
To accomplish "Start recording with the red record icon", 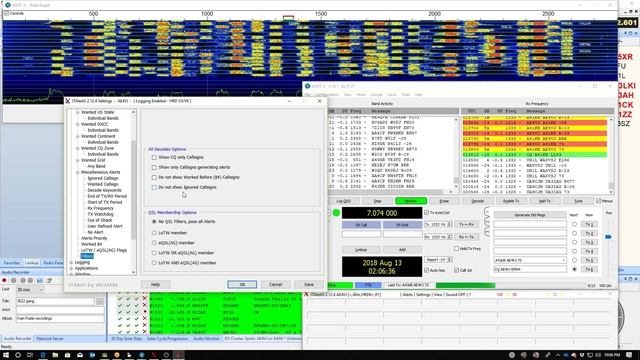I will click(x=4, y=280).
